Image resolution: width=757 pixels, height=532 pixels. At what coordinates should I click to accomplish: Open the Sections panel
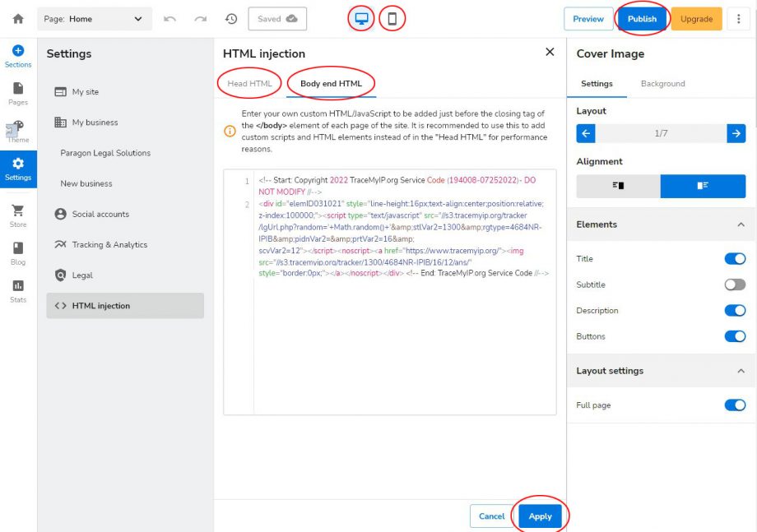point(17,56)
